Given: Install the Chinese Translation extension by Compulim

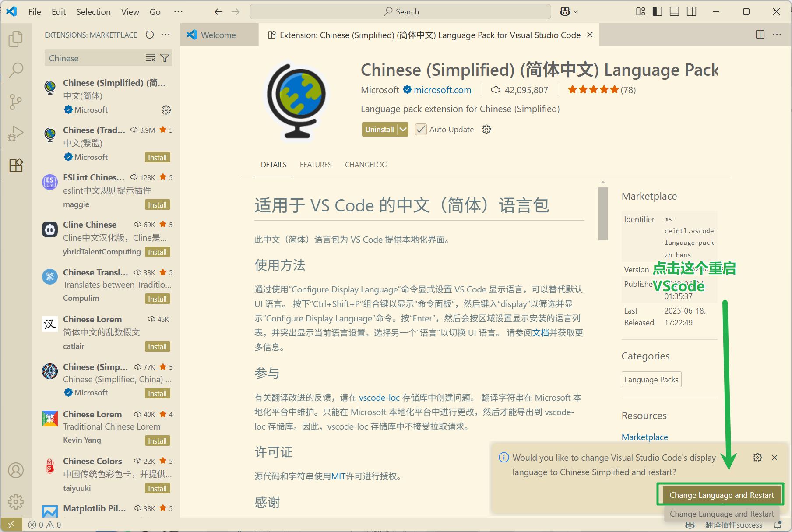Looking at the screenshot, I should click(x=157, y=299).
